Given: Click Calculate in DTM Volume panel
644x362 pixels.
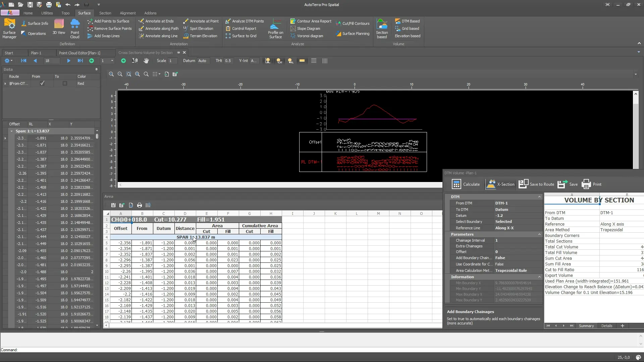Looking at the screenshot, I should click(466, 184).
